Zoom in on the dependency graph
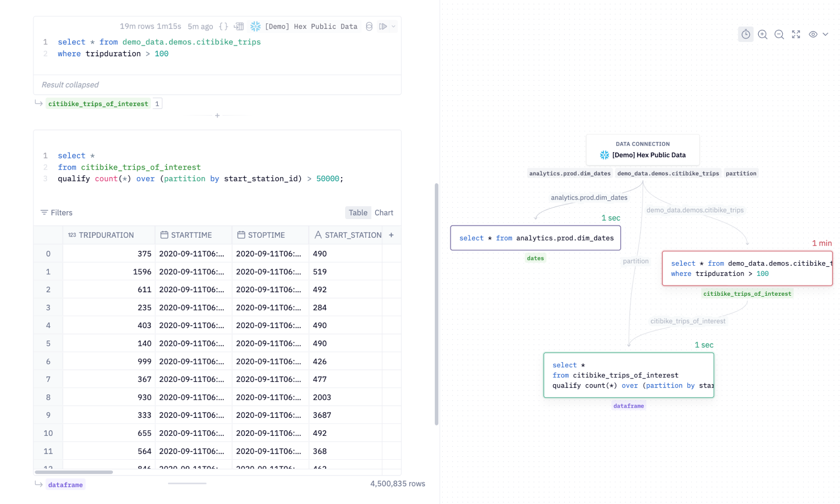The height and width of the screenshot is (504, 840). tap(762, 34)
